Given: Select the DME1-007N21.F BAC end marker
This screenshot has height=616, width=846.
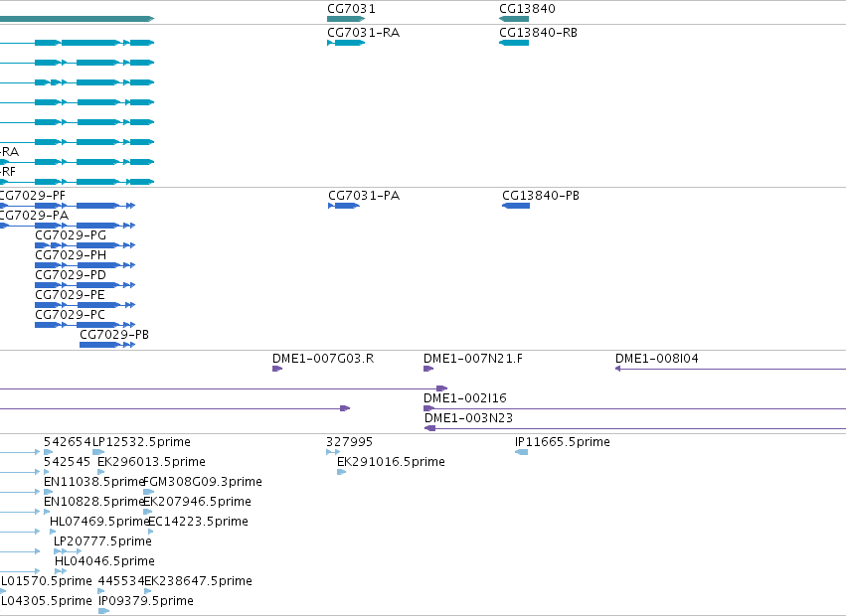Looking at the screenshot, I should (428, 369).
